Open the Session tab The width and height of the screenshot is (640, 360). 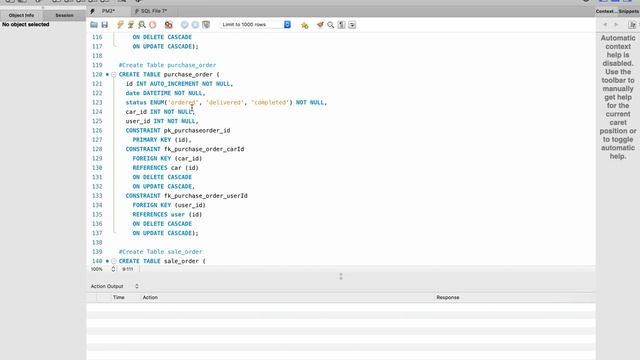(64, 15)
